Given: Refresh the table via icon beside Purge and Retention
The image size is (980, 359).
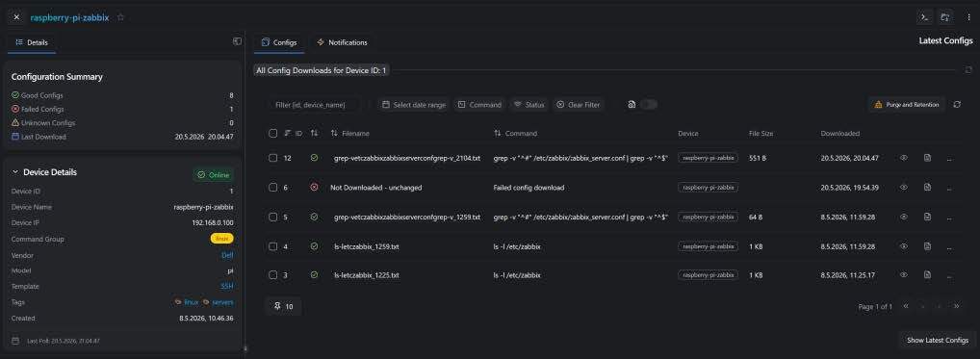Looking at the screenshot, I should coord(957,105).
